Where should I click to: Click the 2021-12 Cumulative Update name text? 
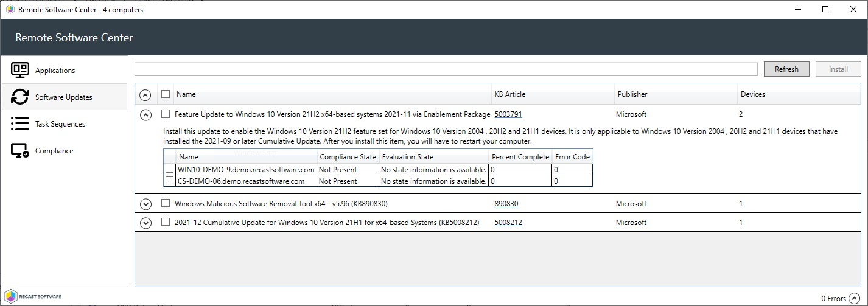pos(327,223)
